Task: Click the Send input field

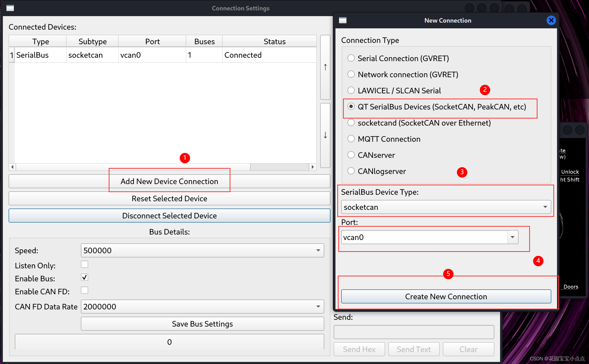Action: click(x=414, y=332)
